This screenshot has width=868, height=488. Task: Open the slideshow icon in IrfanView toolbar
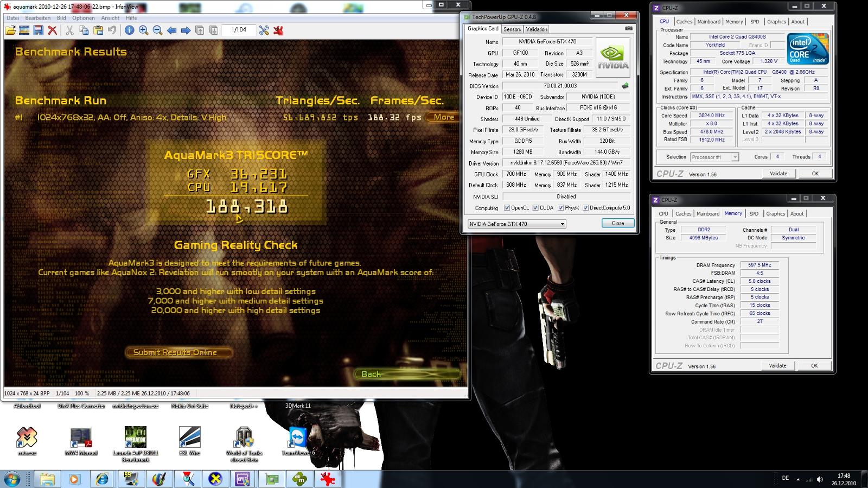(24, 30)
